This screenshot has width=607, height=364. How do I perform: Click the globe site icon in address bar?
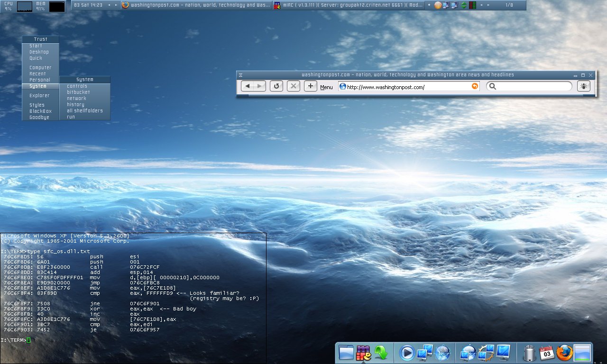tap(342, 86)
